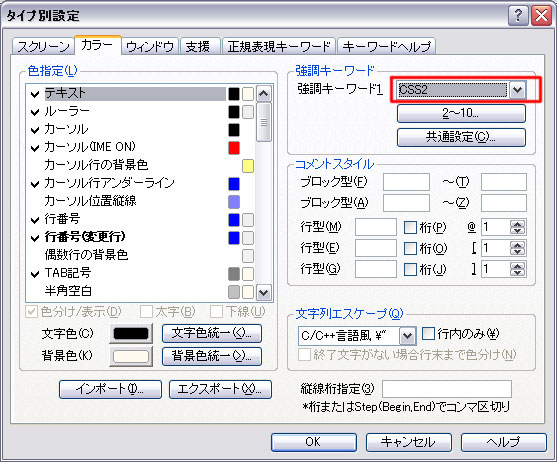The image size is (557, 462).
Task: Select yellow swatch of カーソル行の背景色
Action: click(x=248, y=166)
